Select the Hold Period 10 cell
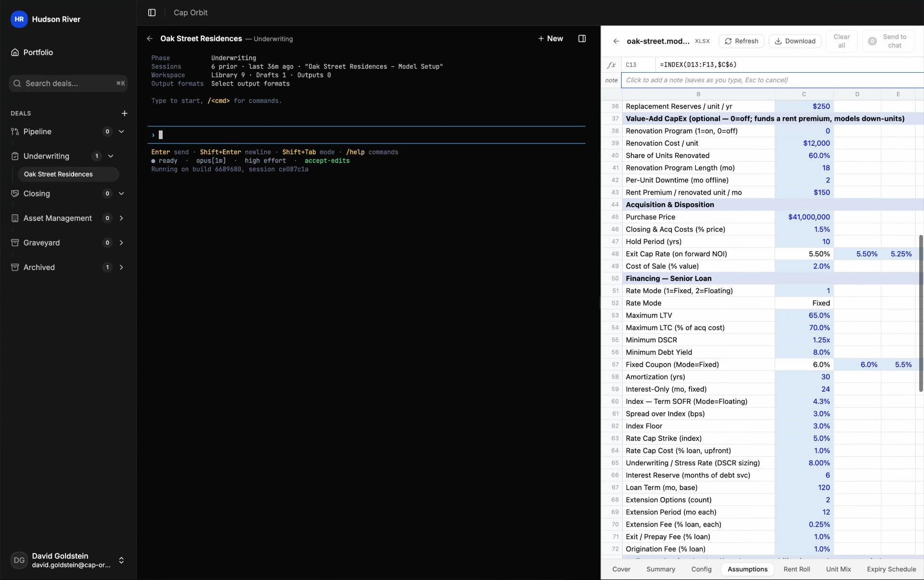Viewport: 924px width, 580px height. pyautogui.click(x=804, y=242)
